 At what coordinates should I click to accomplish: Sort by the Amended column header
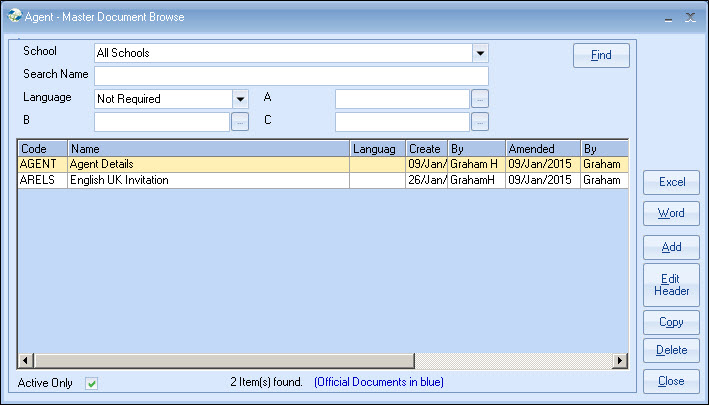(x=542, y=148)
